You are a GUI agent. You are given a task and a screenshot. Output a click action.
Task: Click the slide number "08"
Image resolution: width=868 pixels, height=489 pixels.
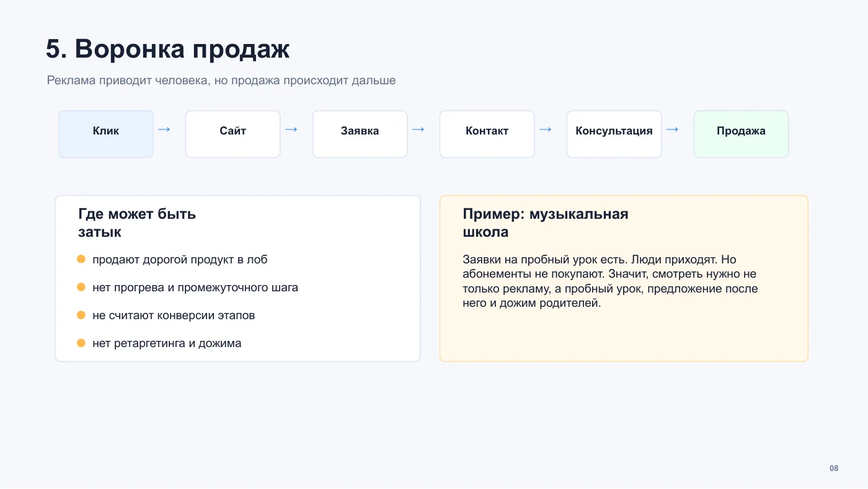(834, 469)
